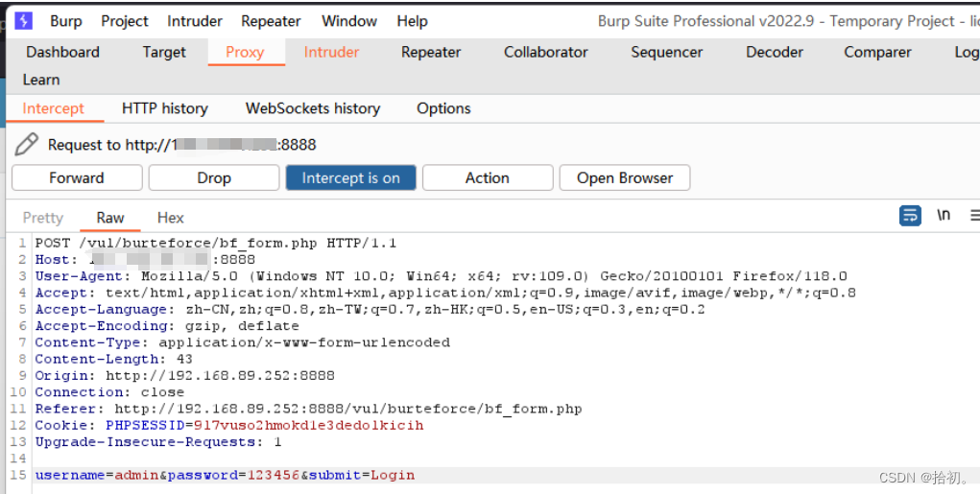
Task: Click the User-Agent header line
Action: pyautogui.click(x=441, y=276)
